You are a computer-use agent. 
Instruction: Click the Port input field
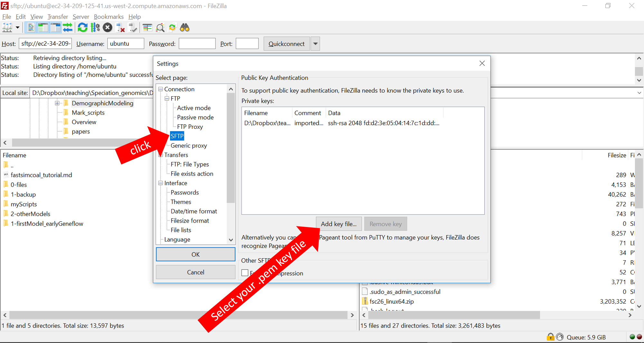coord(247,43)
